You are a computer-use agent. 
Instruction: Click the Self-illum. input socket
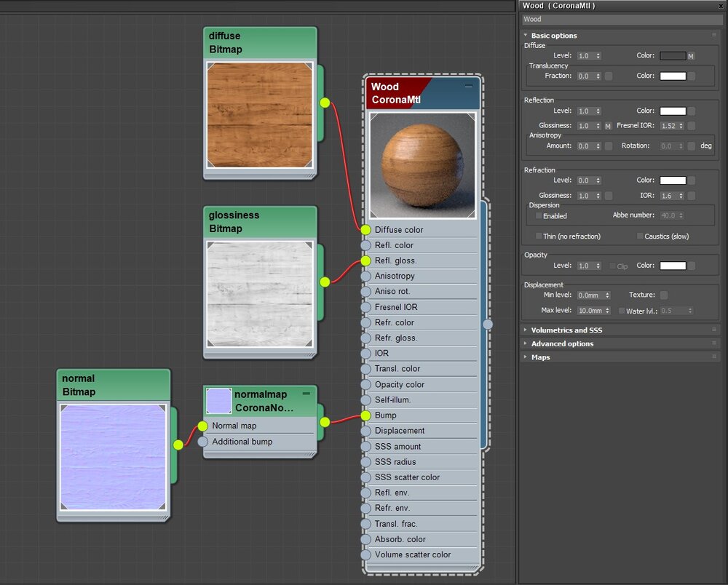(x=365, y=399)
